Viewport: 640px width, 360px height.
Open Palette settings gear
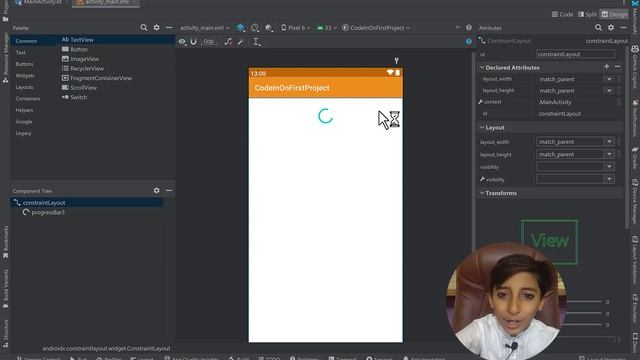(x=156, y=28)
